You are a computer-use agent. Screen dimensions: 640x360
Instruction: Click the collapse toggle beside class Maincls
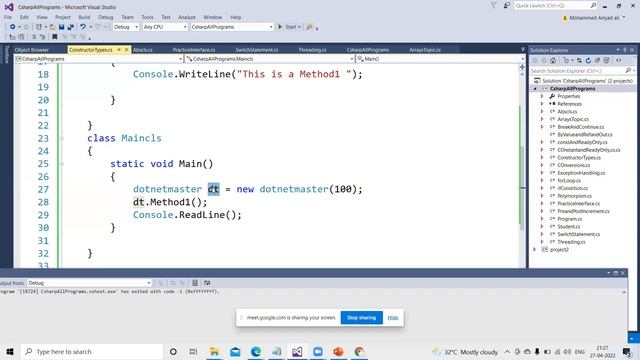coord(62,138)
